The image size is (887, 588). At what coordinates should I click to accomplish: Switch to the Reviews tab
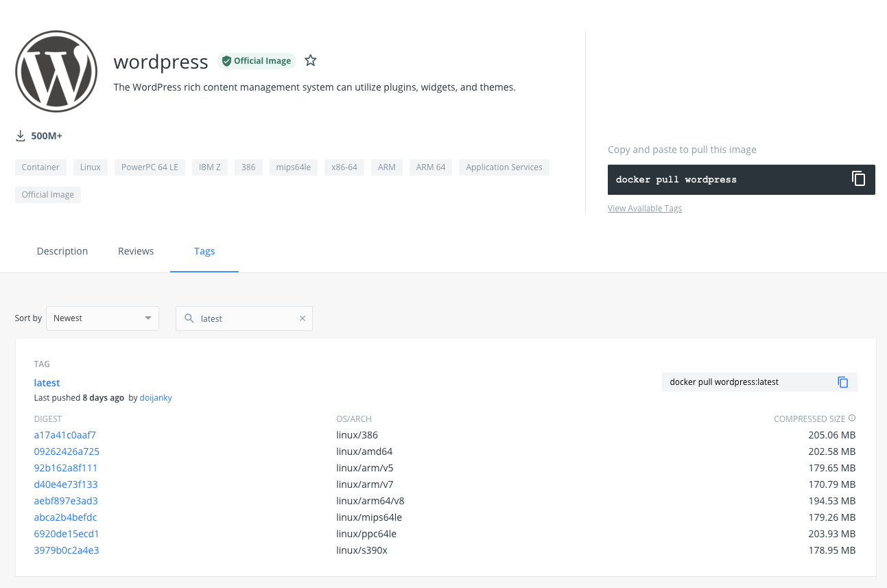136,251
